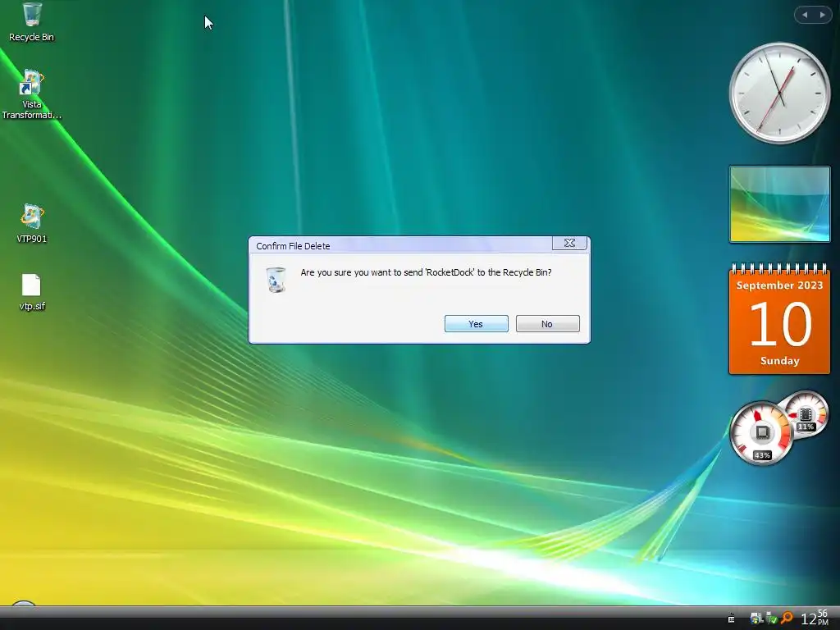Select the vtp.sif file icon
Screen dimensions: 840x630
point(32,292)
